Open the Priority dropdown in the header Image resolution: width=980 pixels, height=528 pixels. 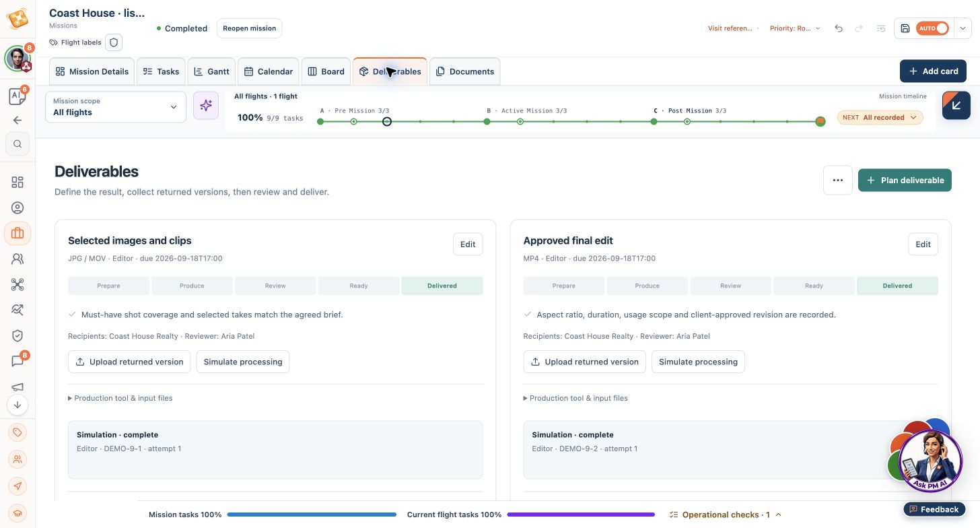[795, 28]
